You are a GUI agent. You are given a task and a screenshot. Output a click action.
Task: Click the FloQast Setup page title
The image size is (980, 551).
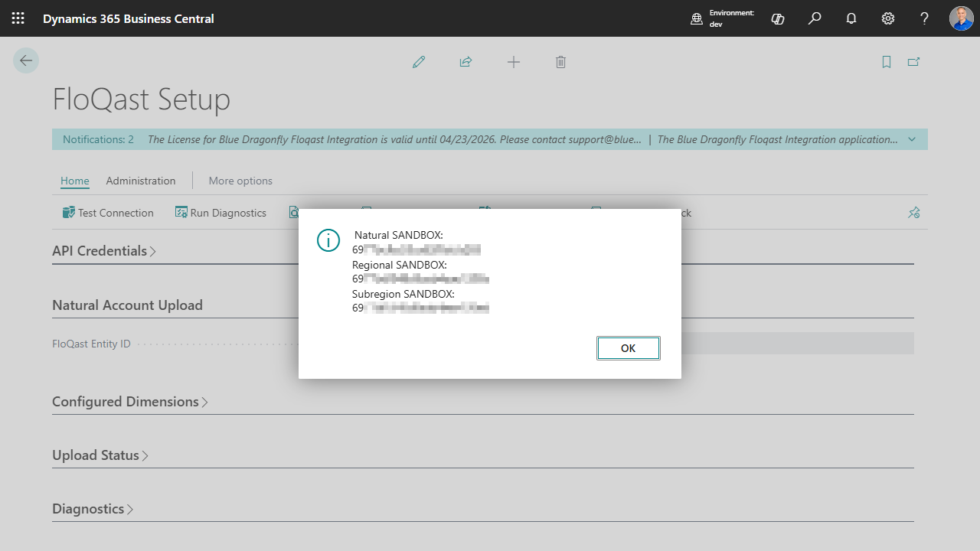[x=141, y=99]
